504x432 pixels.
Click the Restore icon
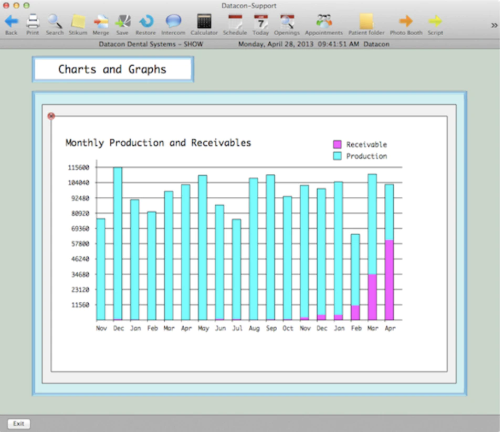point(146,21)
